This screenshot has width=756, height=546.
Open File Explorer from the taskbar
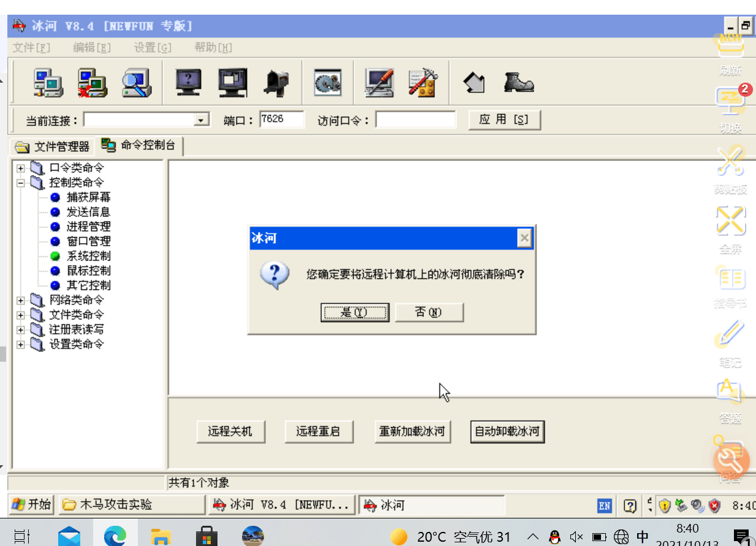(161, 537)
